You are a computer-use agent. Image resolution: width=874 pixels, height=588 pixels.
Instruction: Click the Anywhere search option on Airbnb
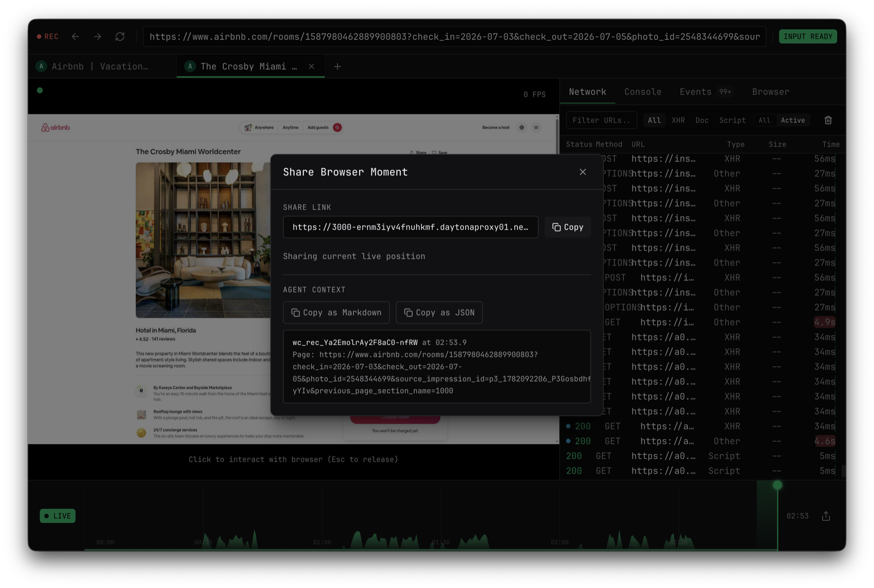[259, 128]
